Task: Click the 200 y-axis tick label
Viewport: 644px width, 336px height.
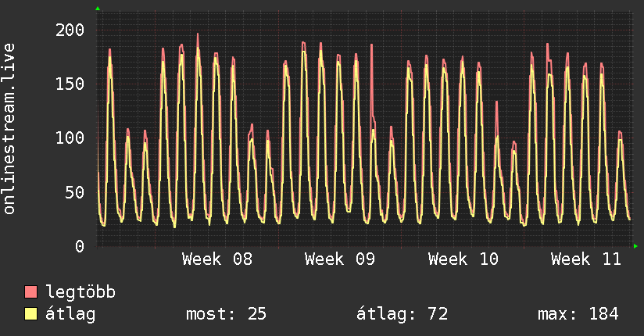Action: 70,30
